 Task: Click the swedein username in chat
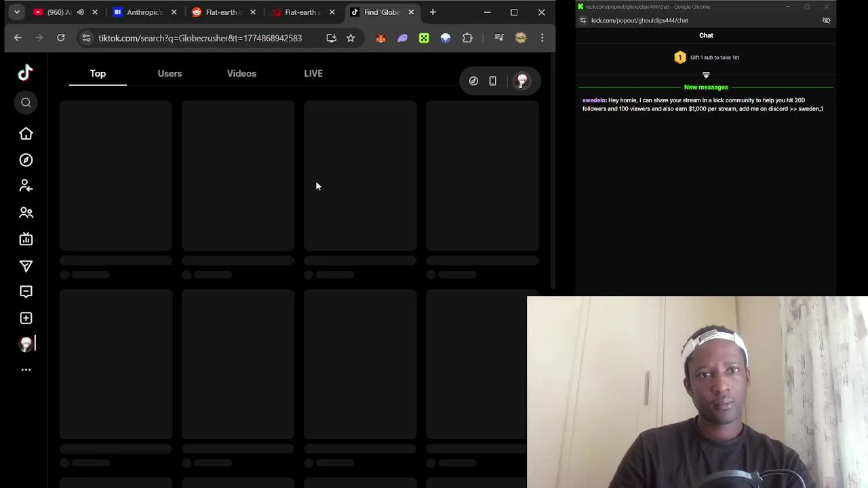pos(594,100)
